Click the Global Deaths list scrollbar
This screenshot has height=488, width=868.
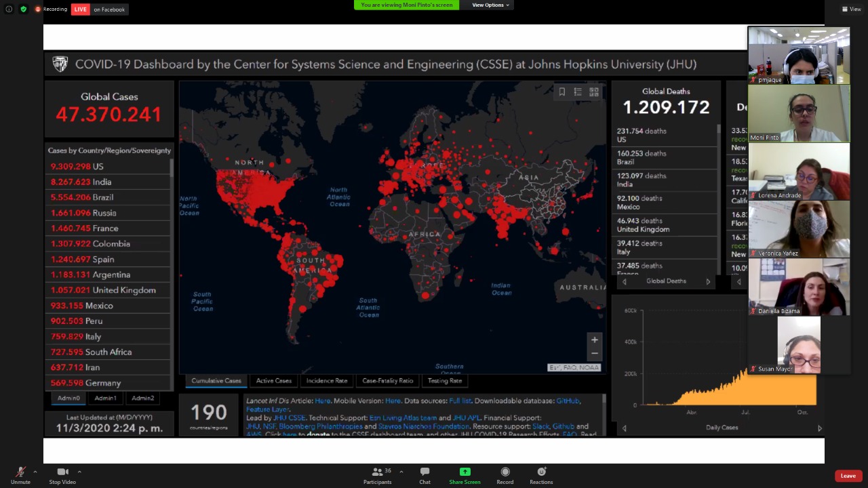pos(718,199)
